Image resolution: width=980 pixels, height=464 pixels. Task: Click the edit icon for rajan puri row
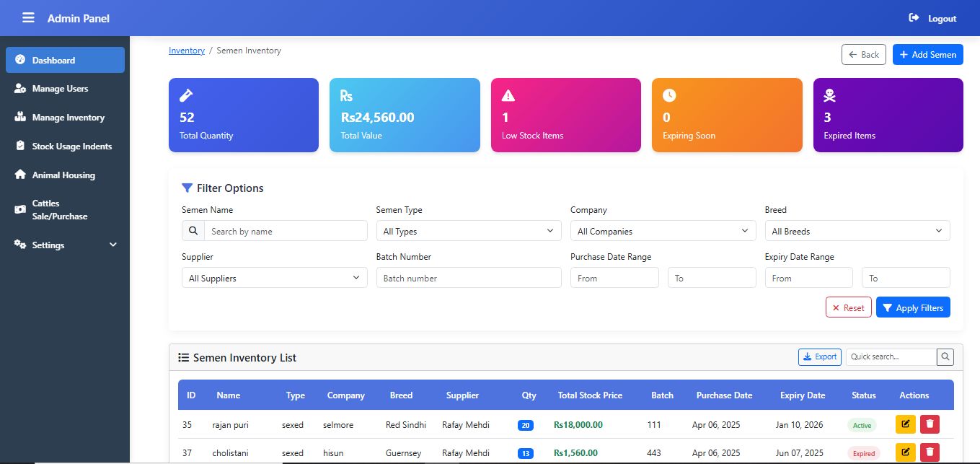(x=905, y=425)
